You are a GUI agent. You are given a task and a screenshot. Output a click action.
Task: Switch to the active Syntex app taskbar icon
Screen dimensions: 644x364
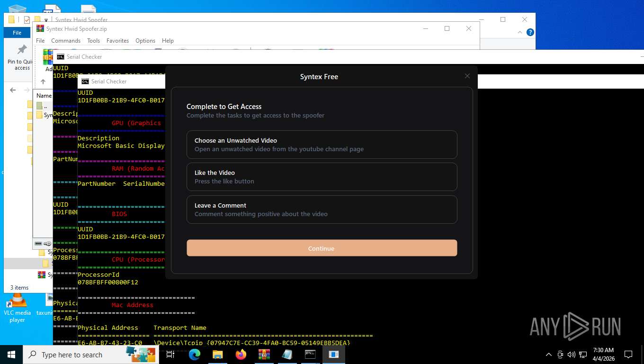tap(334, 355)
